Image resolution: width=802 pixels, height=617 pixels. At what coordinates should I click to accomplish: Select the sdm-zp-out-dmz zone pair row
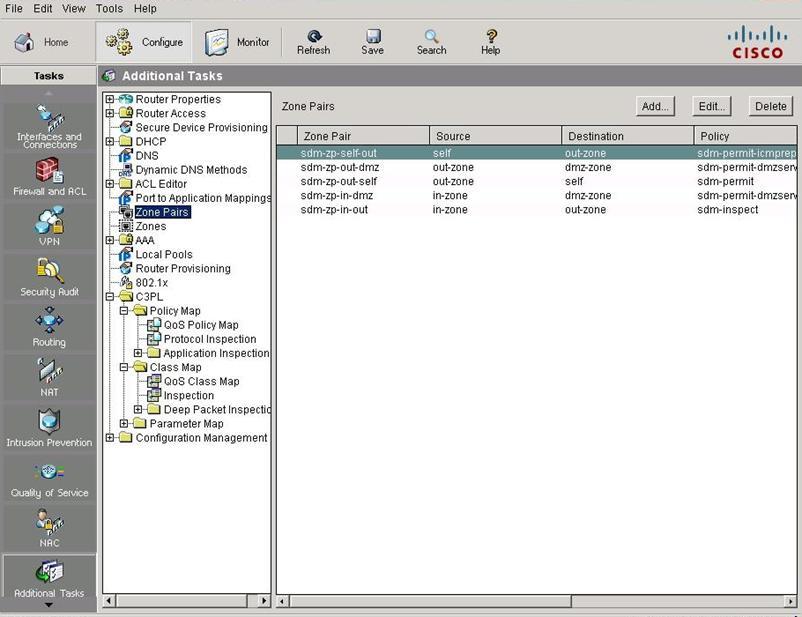click(x=537, y=167)
